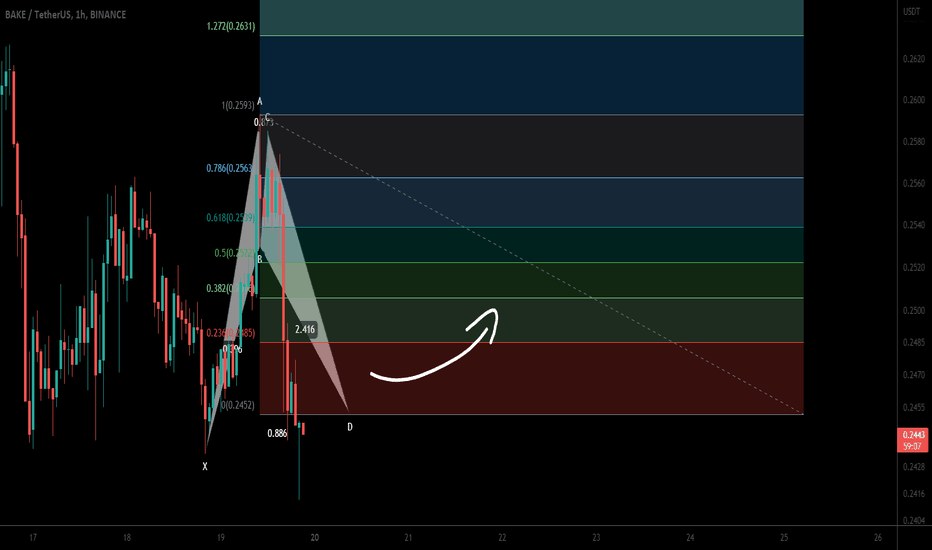932x550 pixels.
Task: Click the 0.2416 price axis label
Action: pyautogui.click(x=914, y=494)
